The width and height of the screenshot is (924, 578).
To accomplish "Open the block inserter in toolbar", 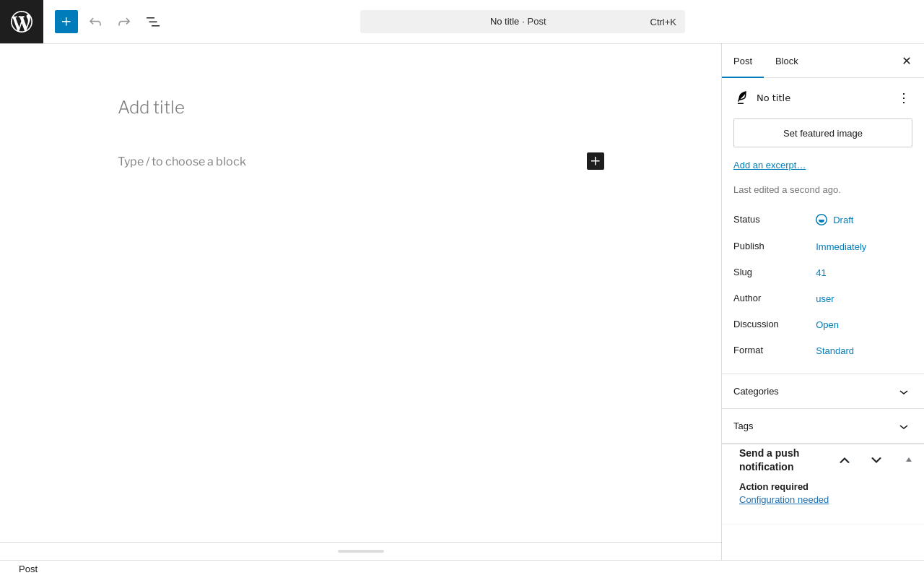I will pyautogui.click(x=66, y=22).
